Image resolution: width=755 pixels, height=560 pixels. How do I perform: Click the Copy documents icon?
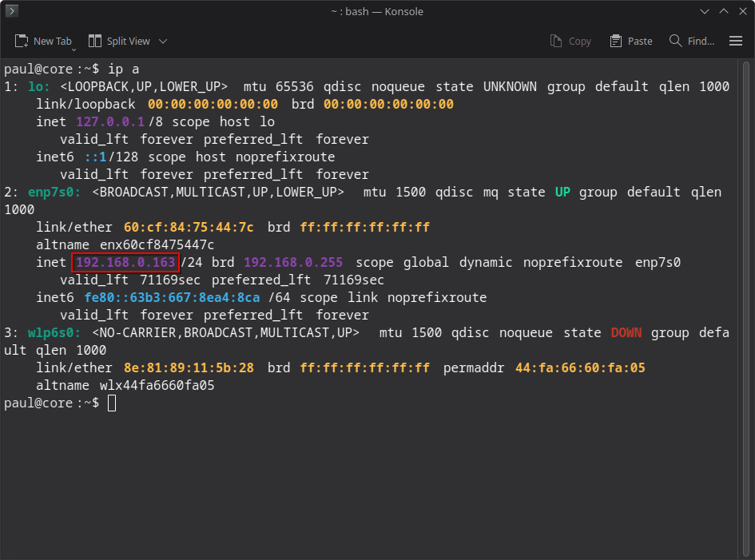556,41
